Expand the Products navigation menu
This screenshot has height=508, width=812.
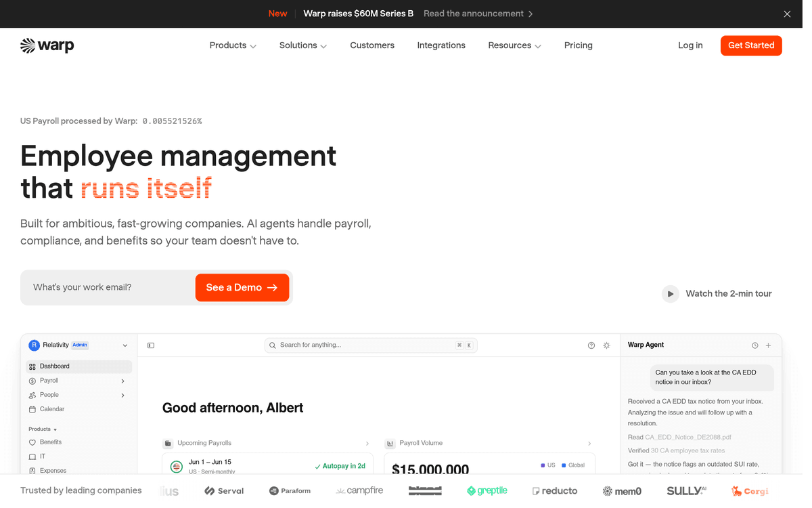pyautogui.click(x=233, y=45)
